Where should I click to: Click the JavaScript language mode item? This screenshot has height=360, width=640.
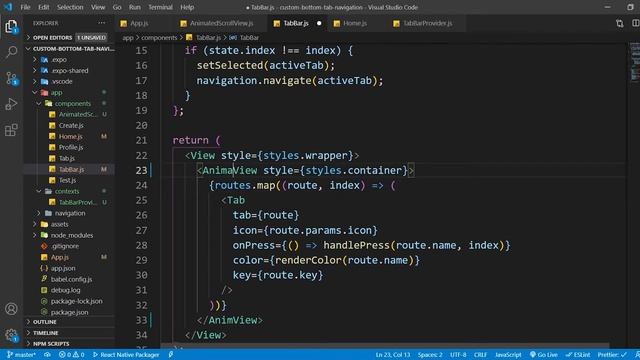click(508, 355)
